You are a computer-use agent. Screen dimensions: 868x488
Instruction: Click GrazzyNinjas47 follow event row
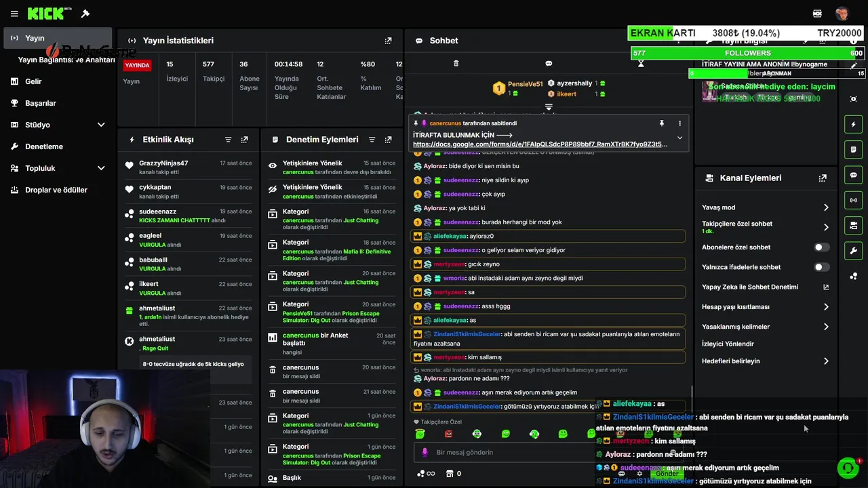[x=189, y=167]
